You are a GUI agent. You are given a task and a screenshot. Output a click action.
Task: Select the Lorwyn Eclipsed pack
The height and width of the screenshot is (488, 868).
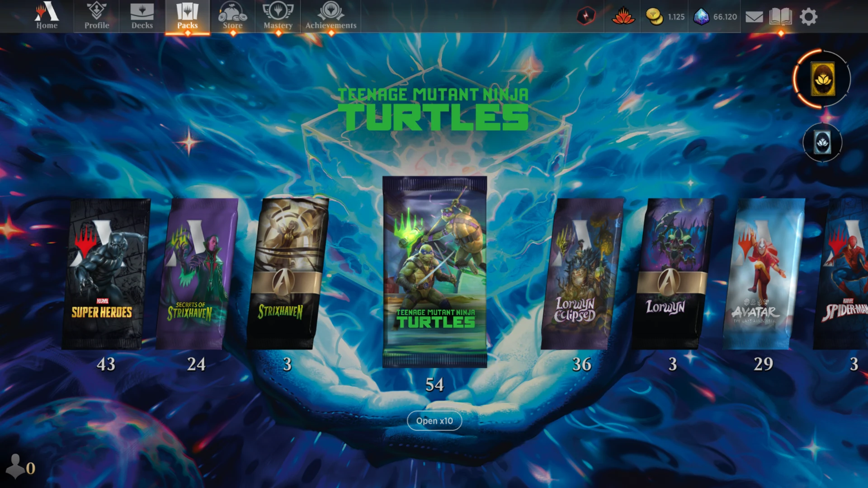582,274
